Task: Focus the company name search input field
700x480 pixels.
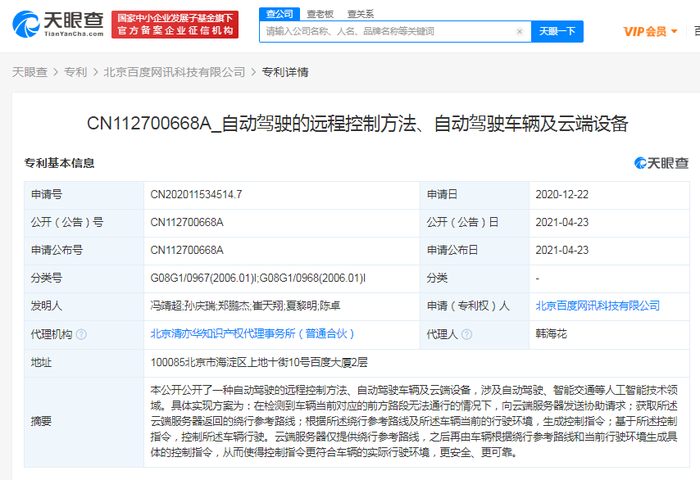Action: click(387, 32)
